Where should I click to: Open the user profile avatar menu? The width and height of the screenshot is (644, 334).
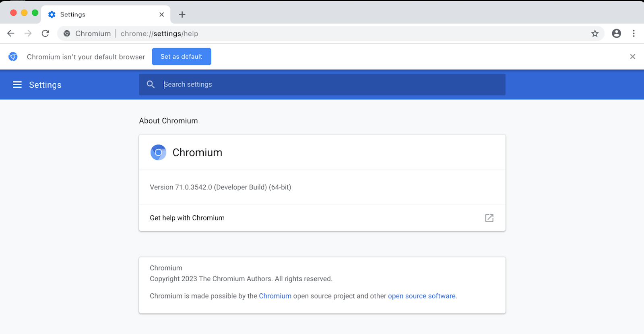tap(616, 33)
